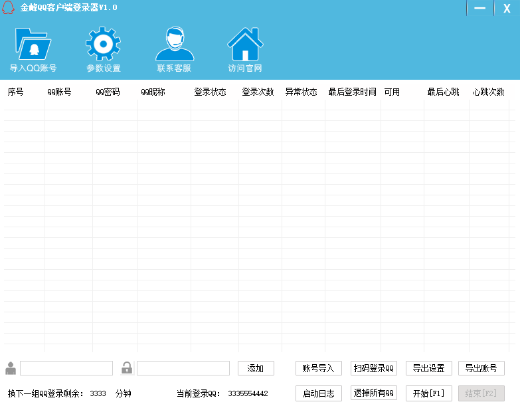Screen dimensions: 520x420
Task: Start with the 开始[F1] button
Action: coord(429,393)
